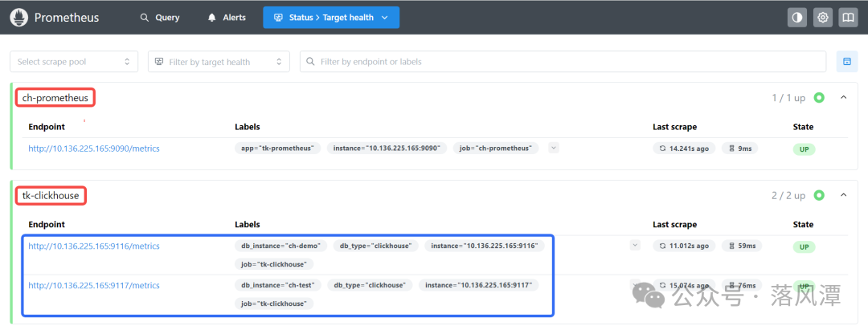Click the tk-clickhouse pool title
Image resolution: width=868 pixels, height=330 pixels.
pyautogui.click(x=51, y=195)
